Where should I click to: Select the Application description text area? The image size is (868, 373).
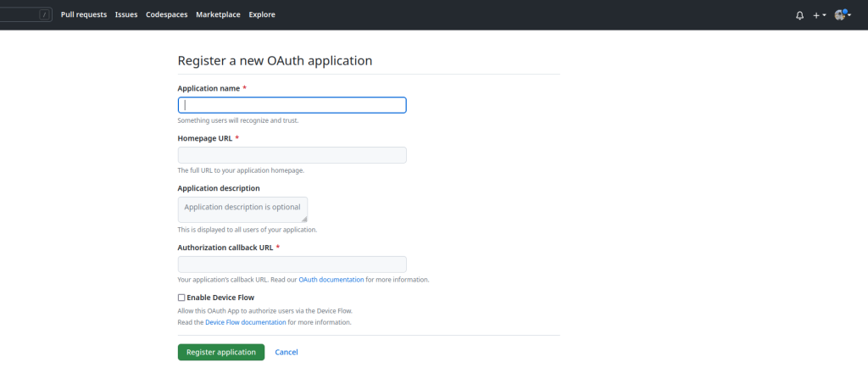pos(242,209)
